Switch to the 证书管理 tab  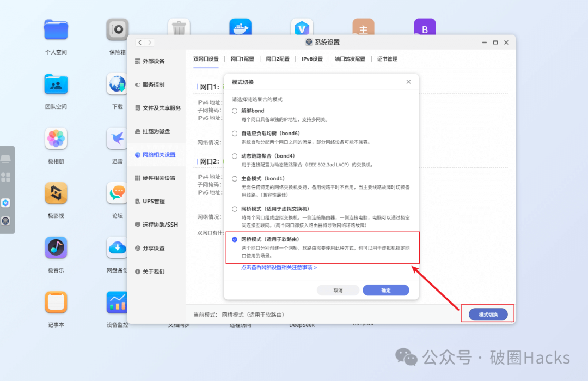(387, 59)
